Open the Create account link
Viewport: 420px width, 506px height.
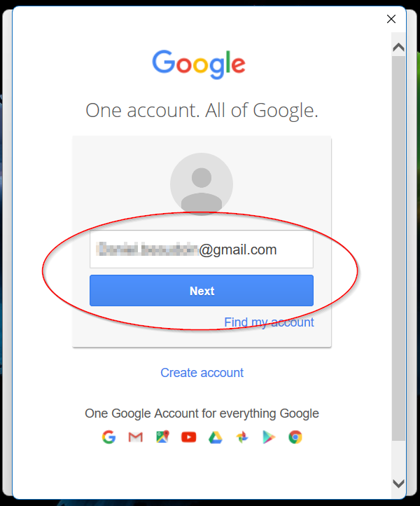click(x=202, y=373)
